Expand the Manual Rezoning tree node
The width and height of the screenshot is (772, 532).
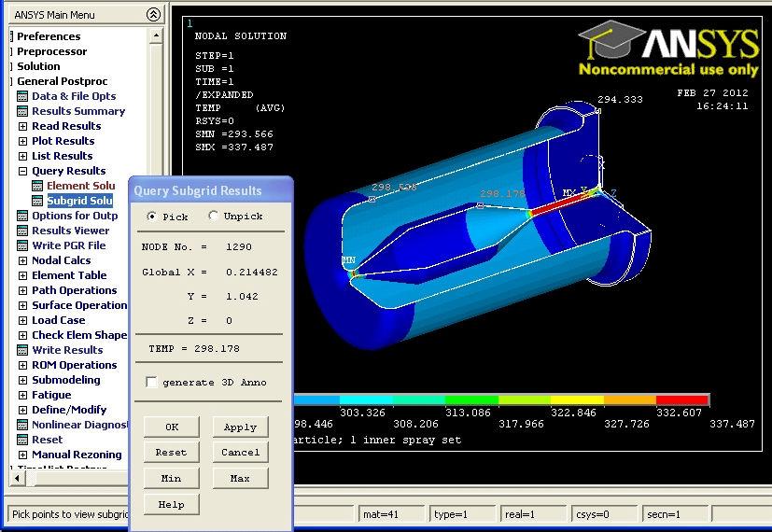point(22,455)
